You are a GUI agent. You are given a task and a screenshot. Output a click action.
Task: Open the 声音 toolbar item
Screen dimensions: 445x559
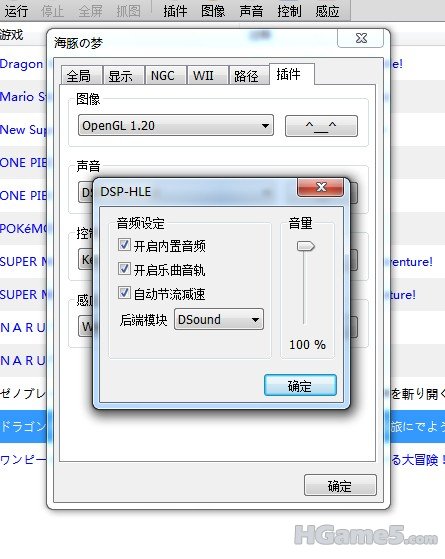pos(251,11)
